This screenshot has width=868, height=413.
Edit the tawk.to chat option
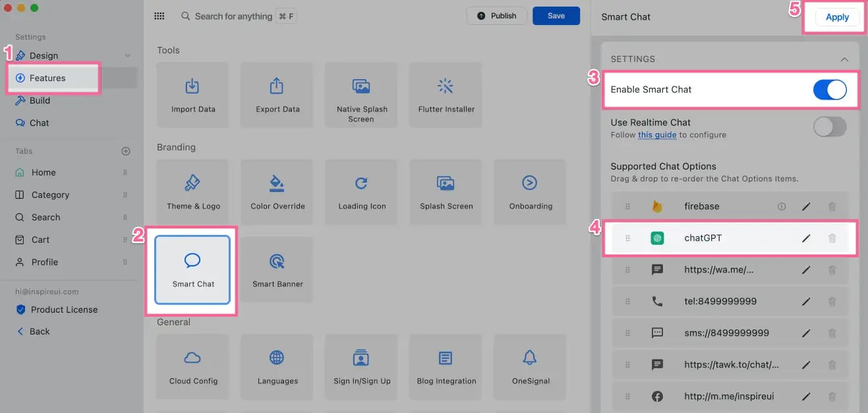tap(805, 365)
